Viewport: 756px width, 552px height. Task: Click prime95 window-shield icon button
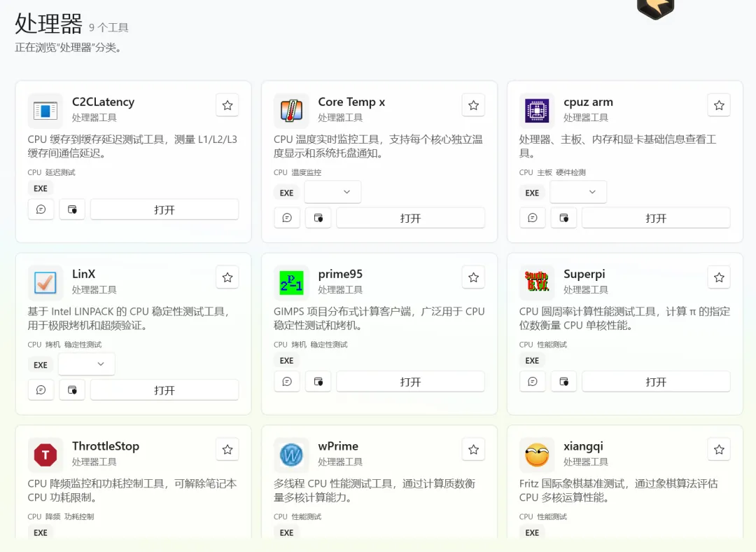click(x=318, y=382)
